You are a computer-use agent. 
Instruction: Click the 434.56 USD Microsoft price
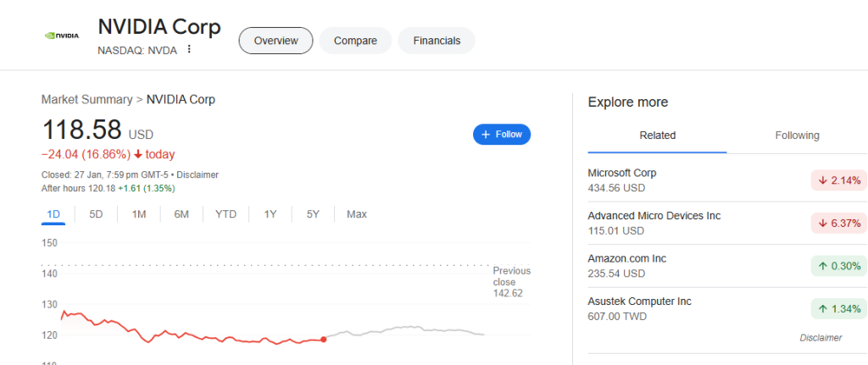click(616, 188)
